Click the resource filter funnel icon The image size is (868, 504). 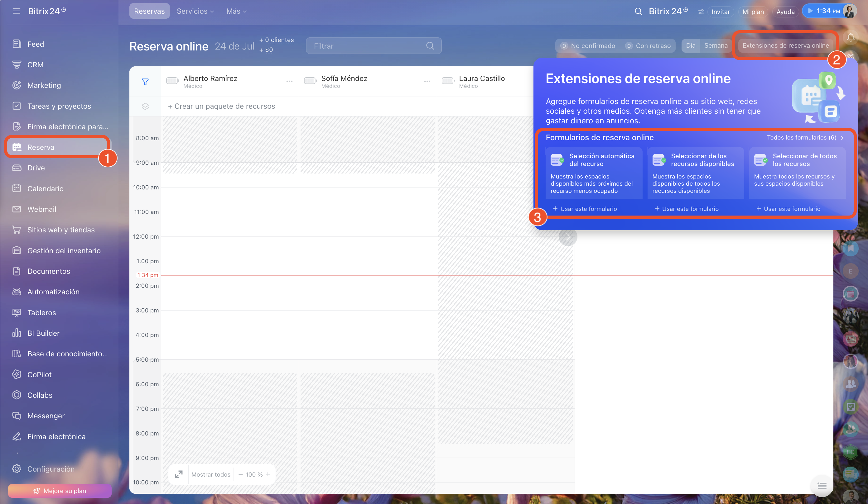click(x=145, y=82)
